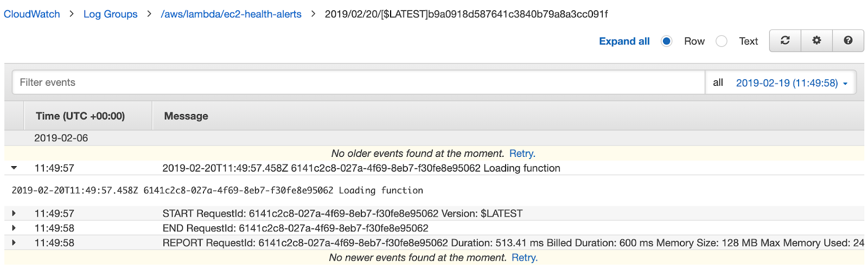Open Log Groups breadcrumb link
Screen dimensions: 868x272
click(x=110, y=14)
